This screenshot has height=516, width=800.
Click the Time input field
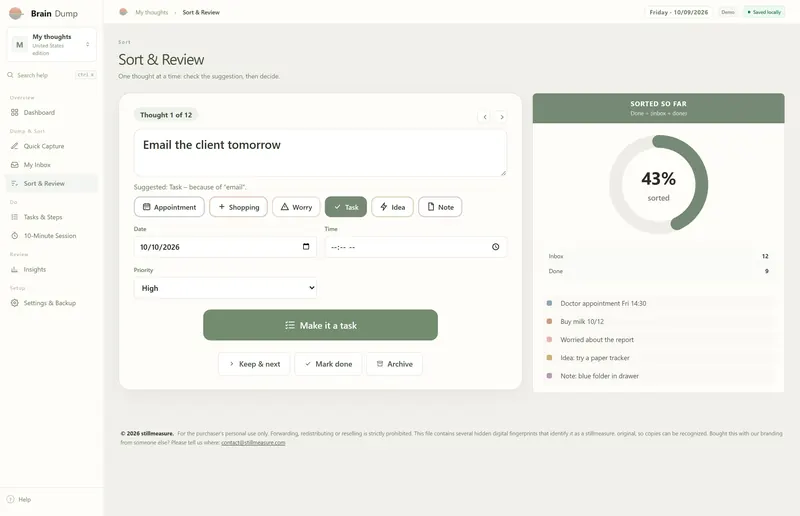click(416, 247)
